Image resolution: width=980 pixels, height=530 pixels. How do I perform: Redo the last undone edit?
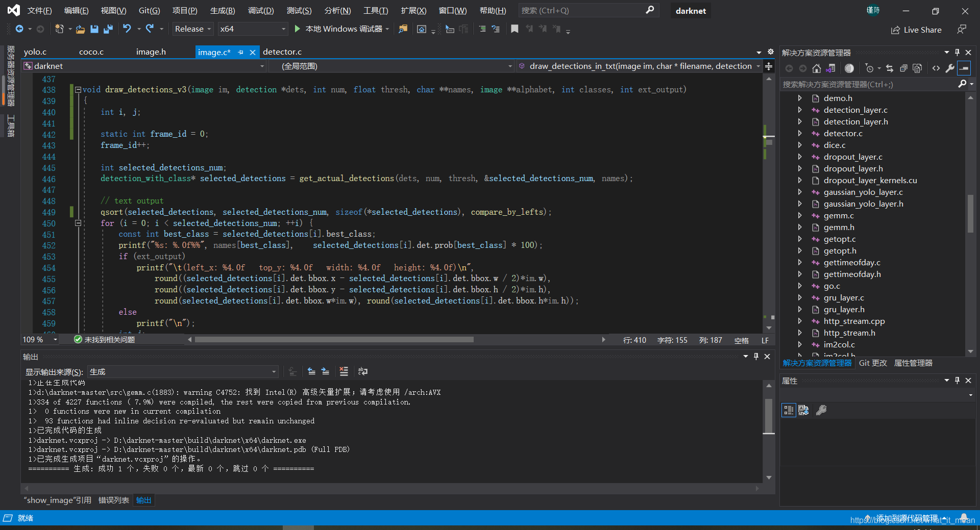click(150, 29)
